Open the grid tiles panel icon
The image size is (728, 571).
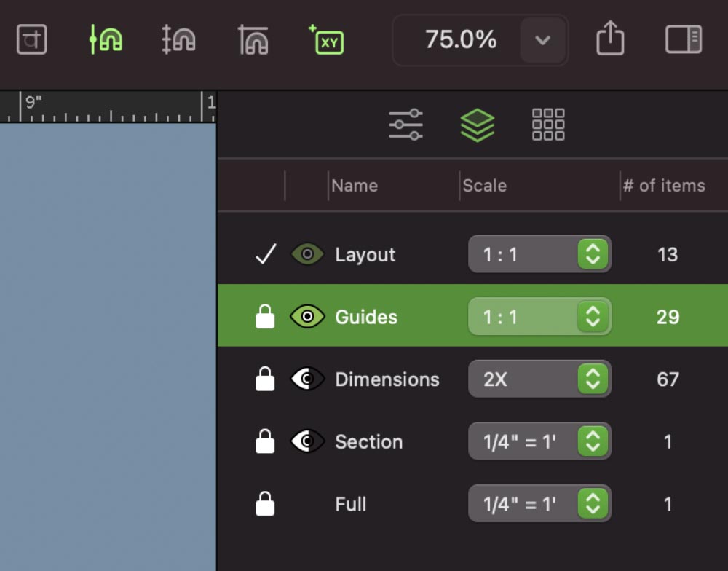point(547,124)
